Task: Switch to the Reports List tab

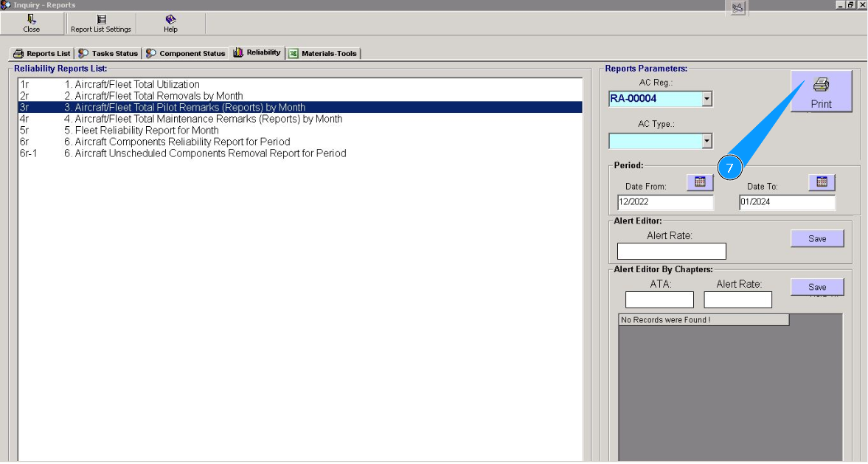Action: coord(42,54)
